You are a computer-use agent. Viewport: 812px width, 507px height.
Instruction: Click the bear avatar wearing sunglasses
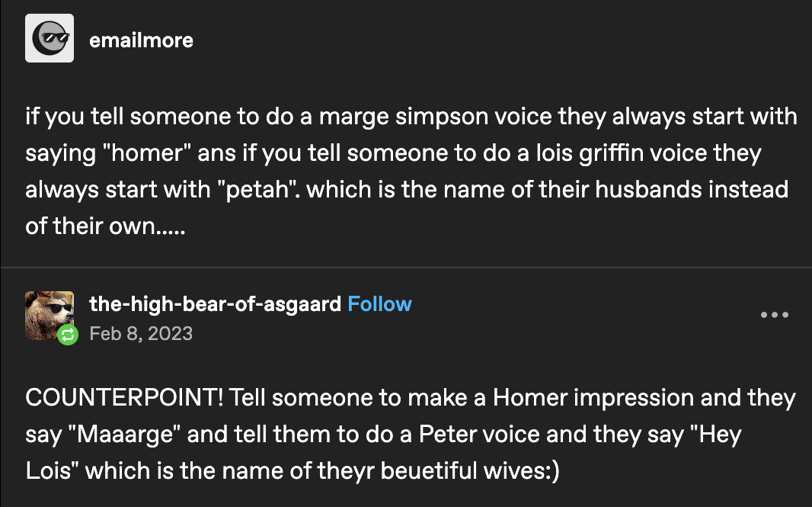click(x=47, y=311)
